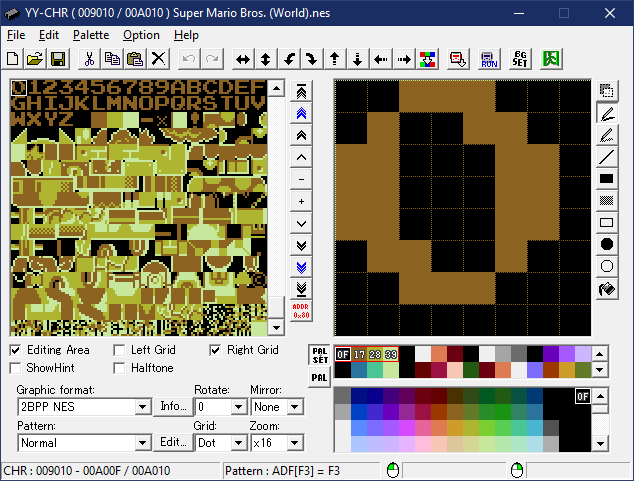Select the digit 0 tile in the tile bank

[x=19, y=88]
